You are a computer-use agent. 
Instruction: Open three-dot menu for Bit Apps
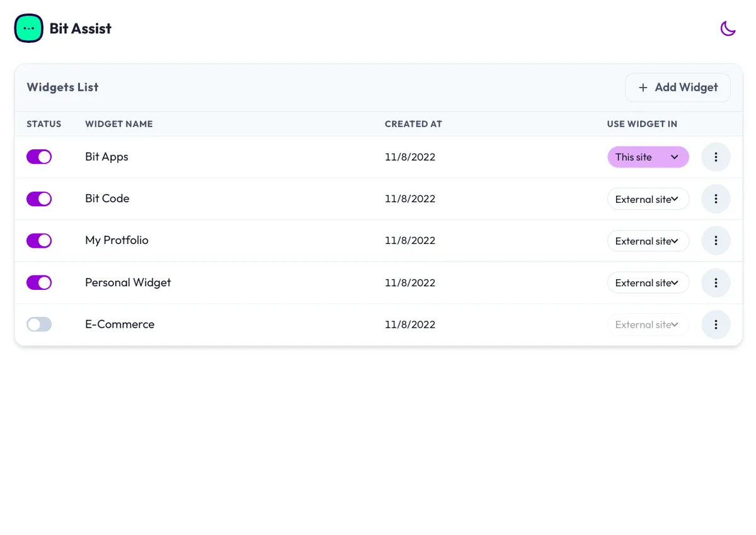click(x=716, y=157)
